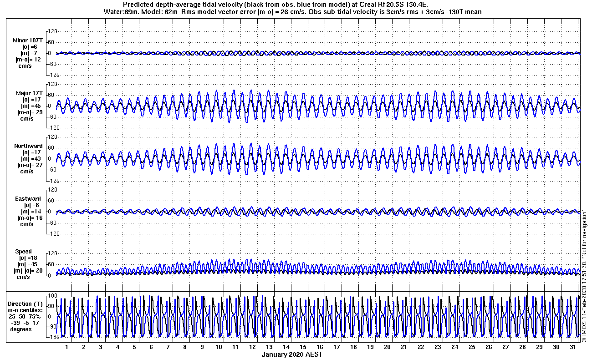Select day '10' on the date axis

219,347
